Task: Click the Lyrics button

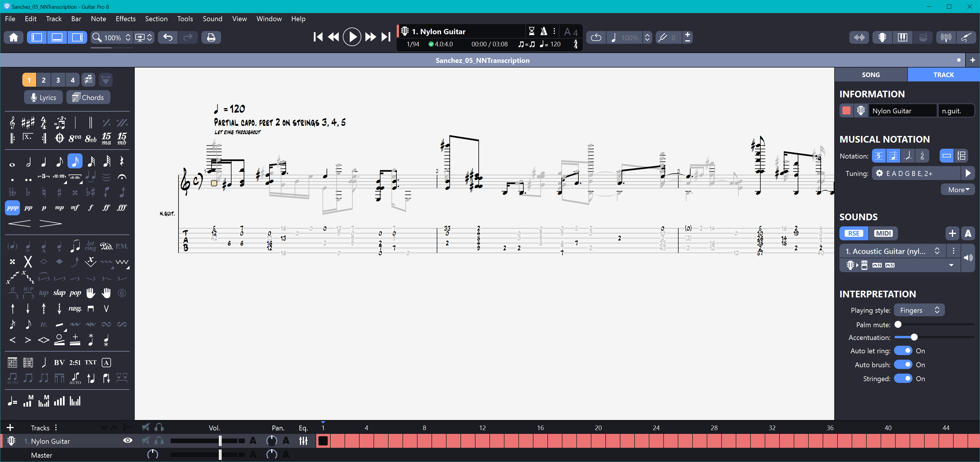Action: pyautogui.click(x=43, y=97)
